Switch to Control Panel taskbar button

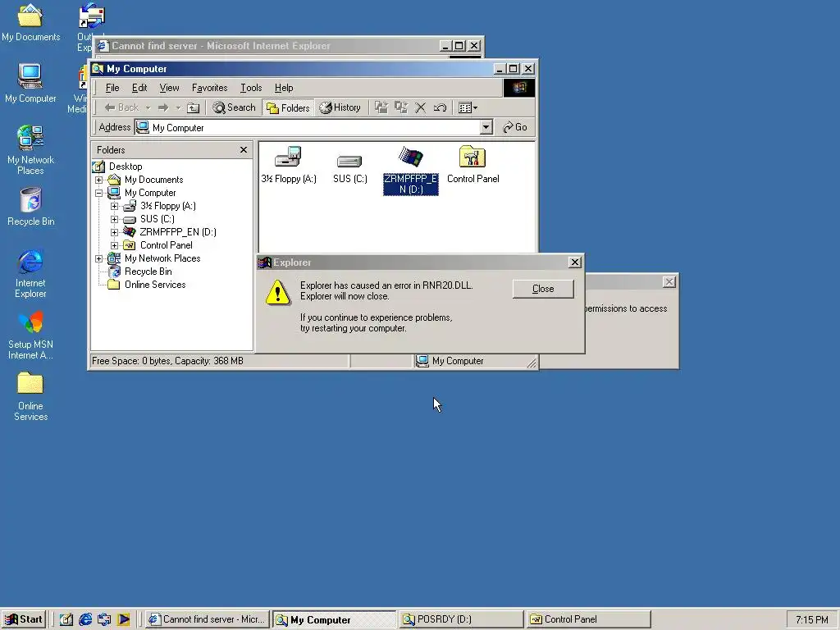pos(587,620)
